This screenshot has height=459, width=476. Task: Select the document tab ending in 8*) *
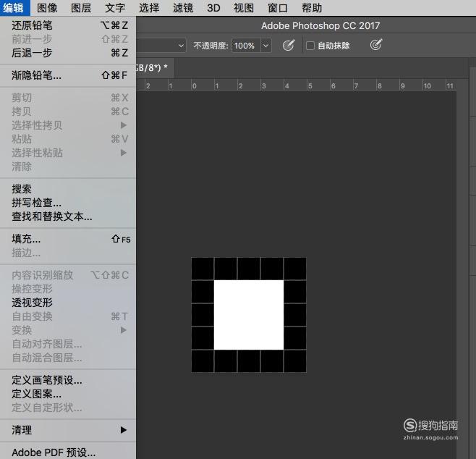tap(155, 67)
